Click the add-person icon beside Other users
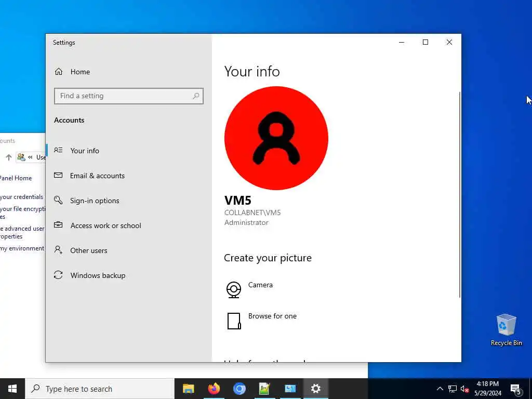 click(x=58, y=250)
